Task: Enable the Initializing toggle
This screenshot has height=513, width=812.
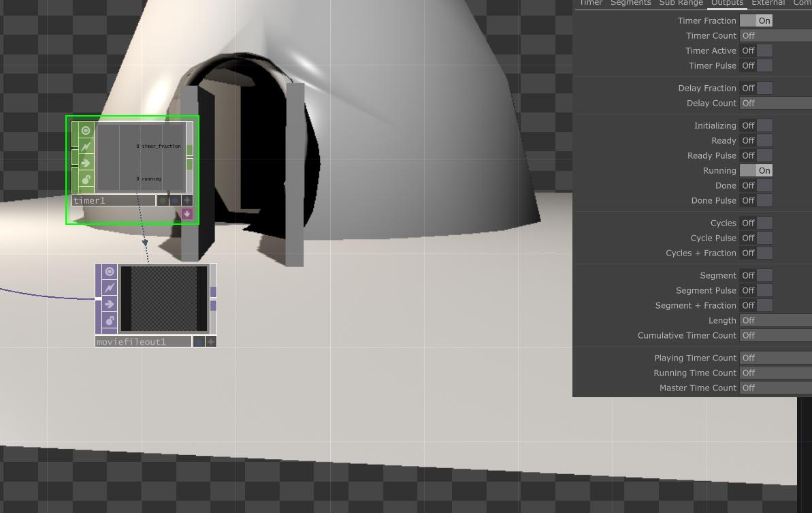Action: coord(756,125)
